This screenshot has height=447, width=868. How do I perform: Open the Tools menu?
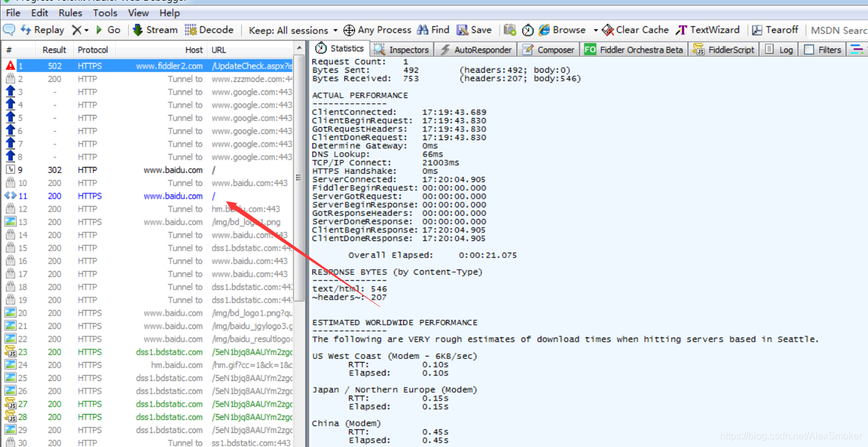tap(105, 13)
